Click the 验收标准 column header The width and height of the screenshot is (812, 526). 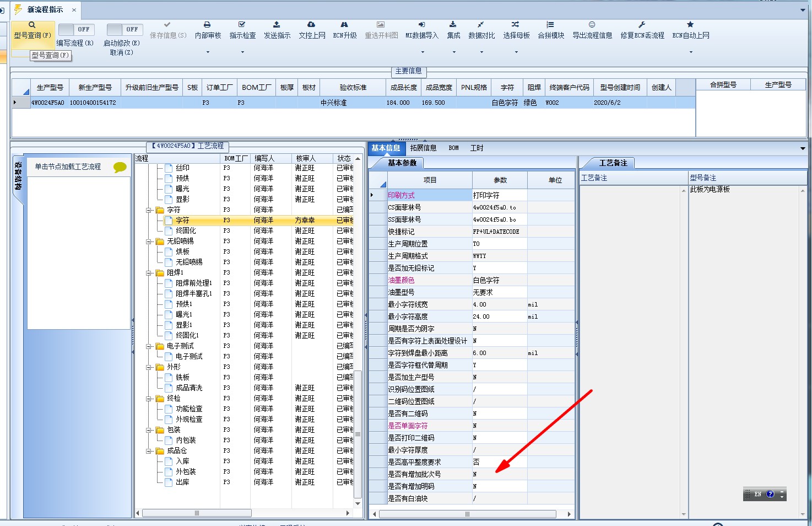tap(353, 87)
